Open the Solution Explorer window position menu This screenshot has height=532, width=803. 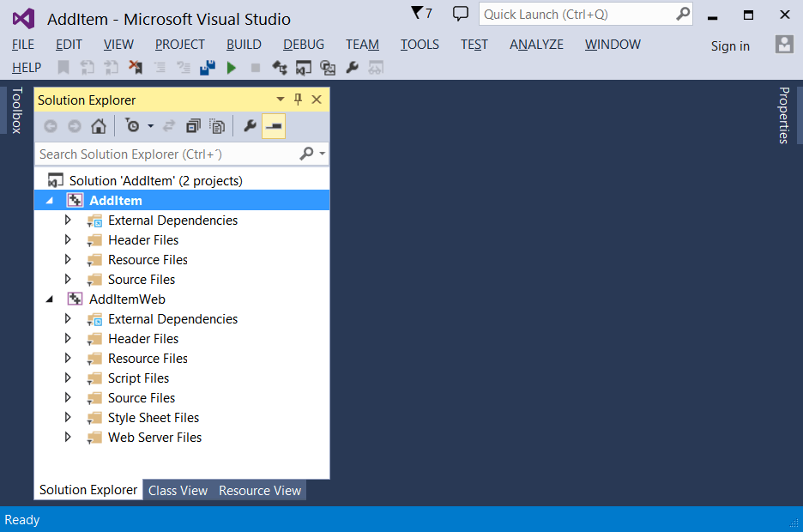click(281, 100)
